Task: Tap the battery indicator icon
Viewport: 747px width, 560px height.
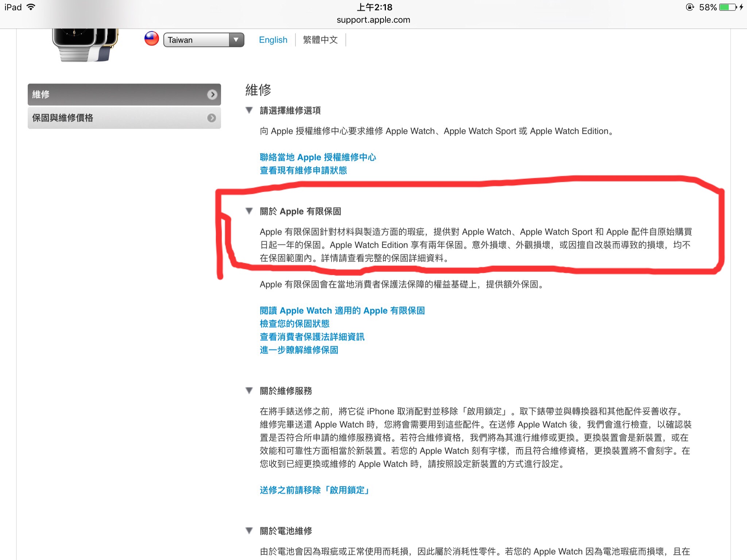Action: [728, 7]
